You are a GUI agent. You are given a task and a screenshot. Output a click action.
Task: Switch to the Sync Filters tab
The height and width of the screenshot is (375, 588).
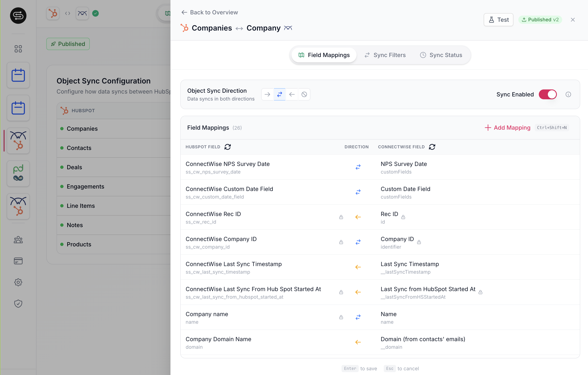[385, 55]
